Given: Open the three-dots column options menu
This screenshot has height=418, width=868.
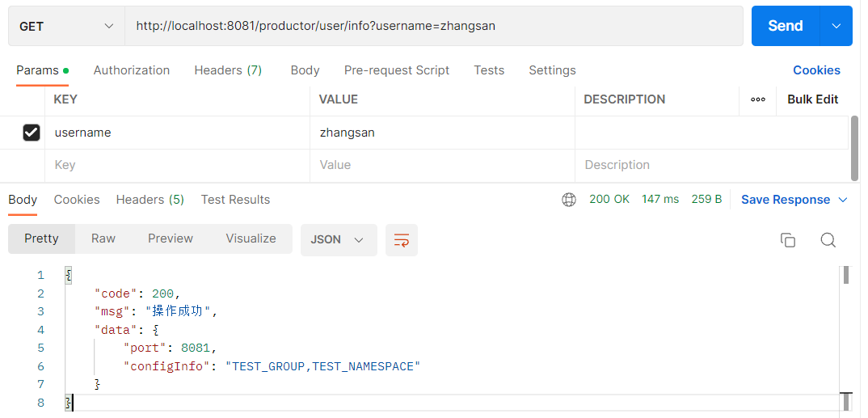Looking at the screenshot, I should tap(757, 99).
